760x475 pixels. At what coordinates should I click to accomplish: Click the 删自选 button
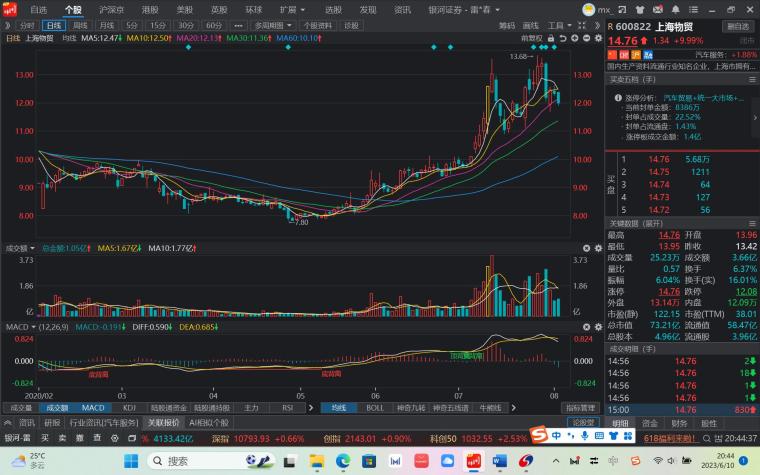[x=737, y=26]
